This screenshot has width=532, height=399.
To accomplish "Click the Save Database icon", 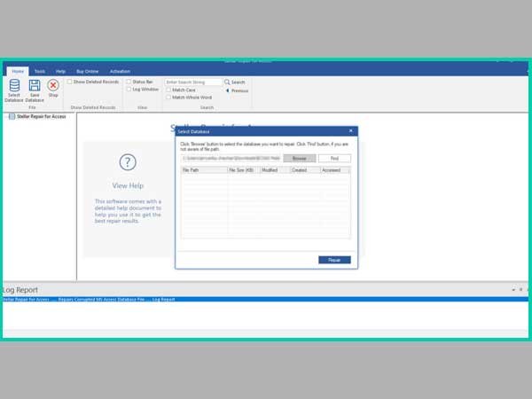I will 35,85.
